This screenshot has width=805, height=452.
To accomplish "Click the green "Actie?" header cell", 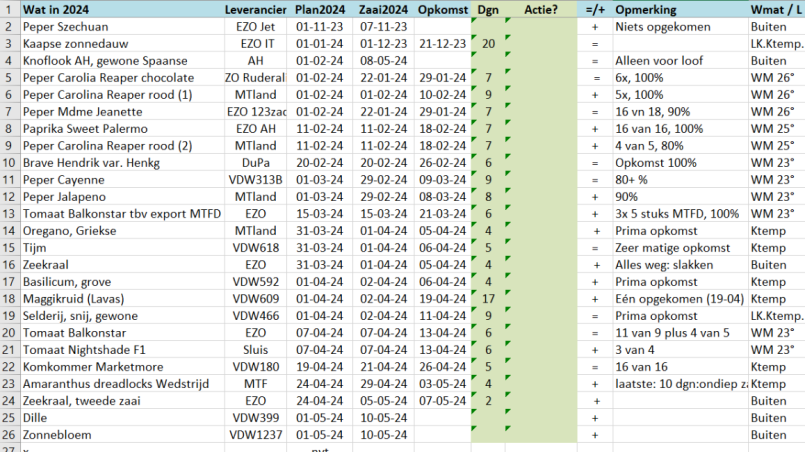I will (541, 9).
